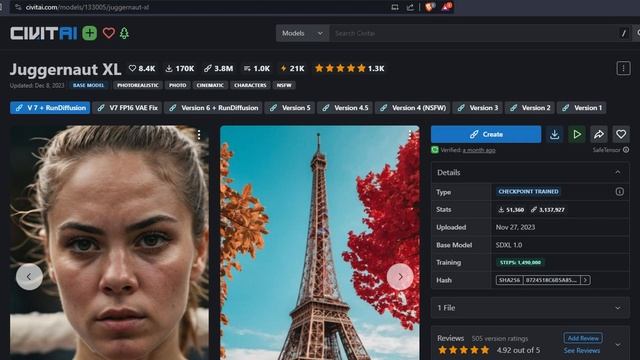
Task: Cycle hash type with arrow button
Action: click(x=585, y=280)
